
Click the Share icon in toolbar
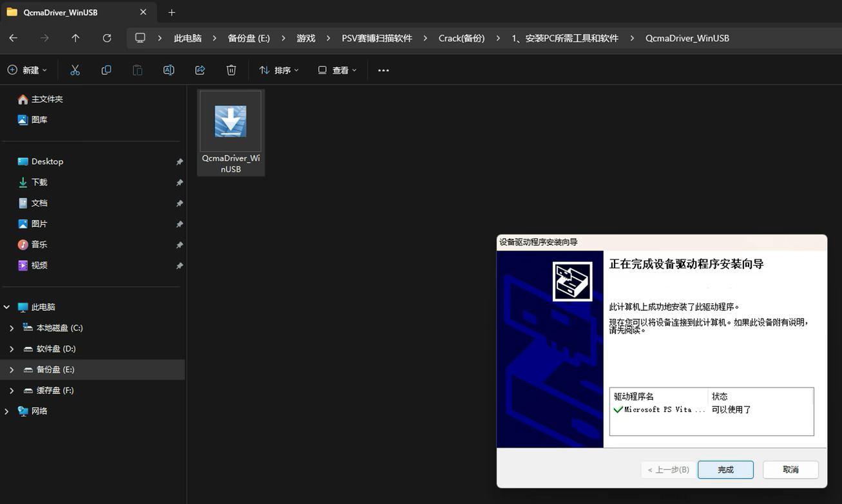(x=200, y=70)
